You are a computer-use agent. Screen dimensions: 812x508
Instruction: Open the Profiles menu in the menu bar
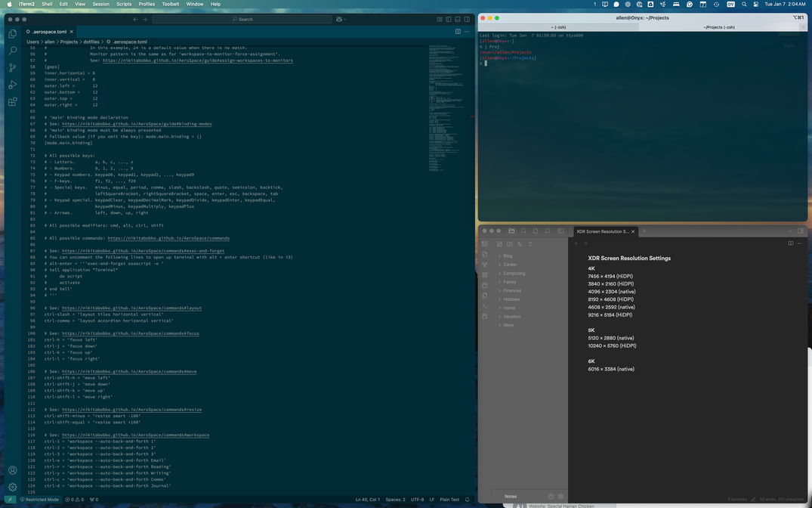(x=147, y=4)
